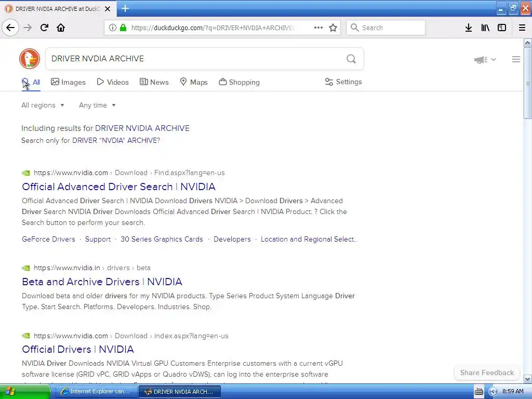
Task: Focus the Firefox toolbar Search box
Action: pos(386,28)
